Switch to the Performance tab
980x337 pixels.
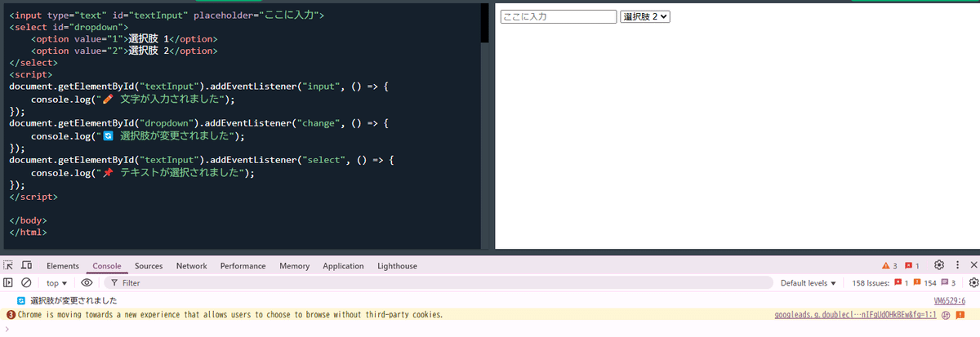click(243, 266)
